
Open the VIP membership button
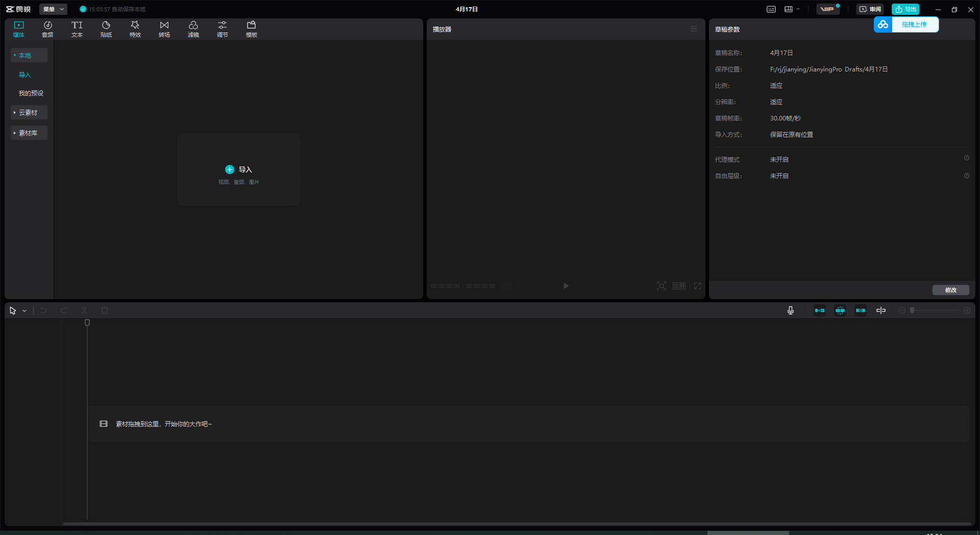pyautogui.click(x=828, y=9)
